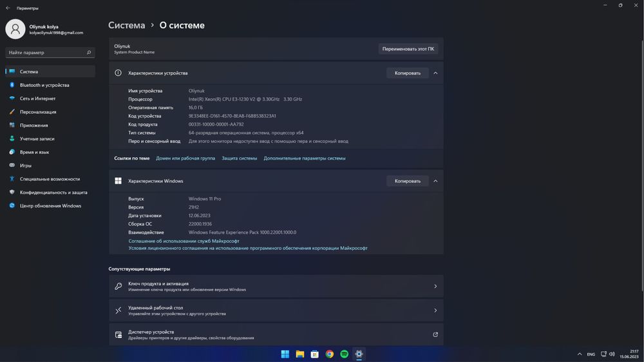Click the network Wi-Fi icon in sidebar
Image resolution: width=644 pixels, height=362 pixels.
(12, 98)
